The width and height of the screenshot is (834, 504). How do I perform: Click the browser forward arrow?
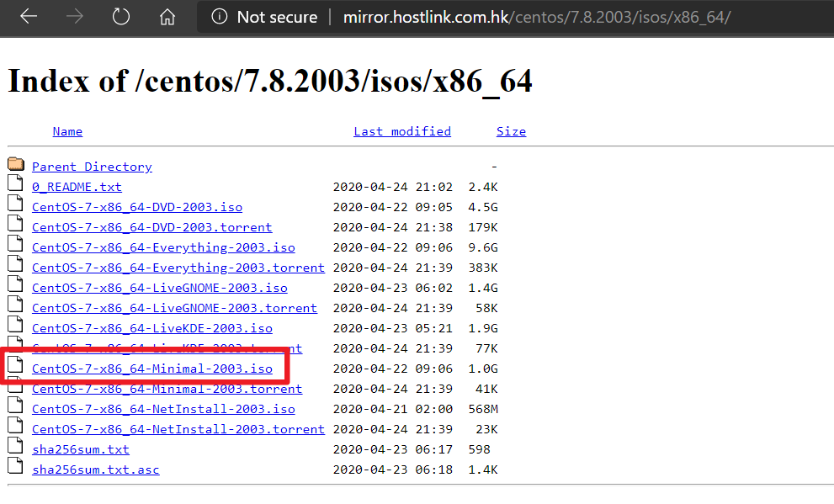(74, 17)
